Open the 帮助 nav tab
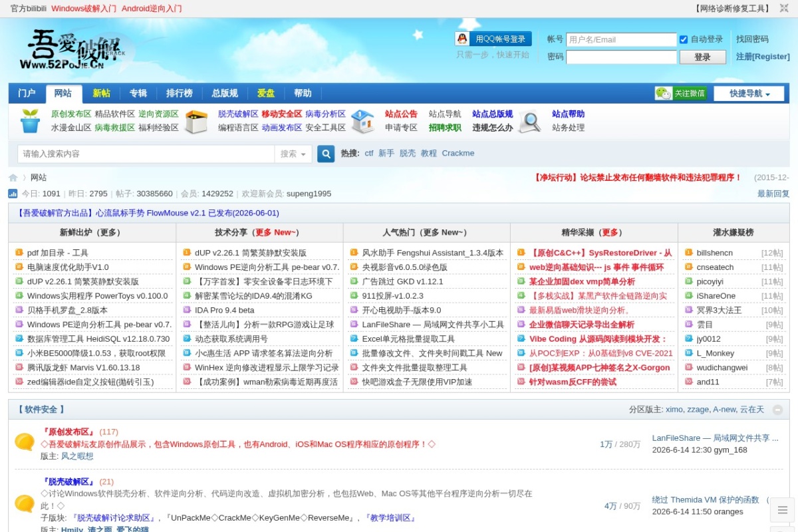 point(303,93)
